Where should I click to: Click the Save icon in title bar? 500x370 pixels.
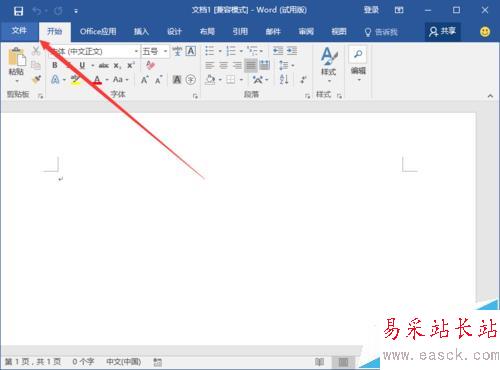click(18, 11)
